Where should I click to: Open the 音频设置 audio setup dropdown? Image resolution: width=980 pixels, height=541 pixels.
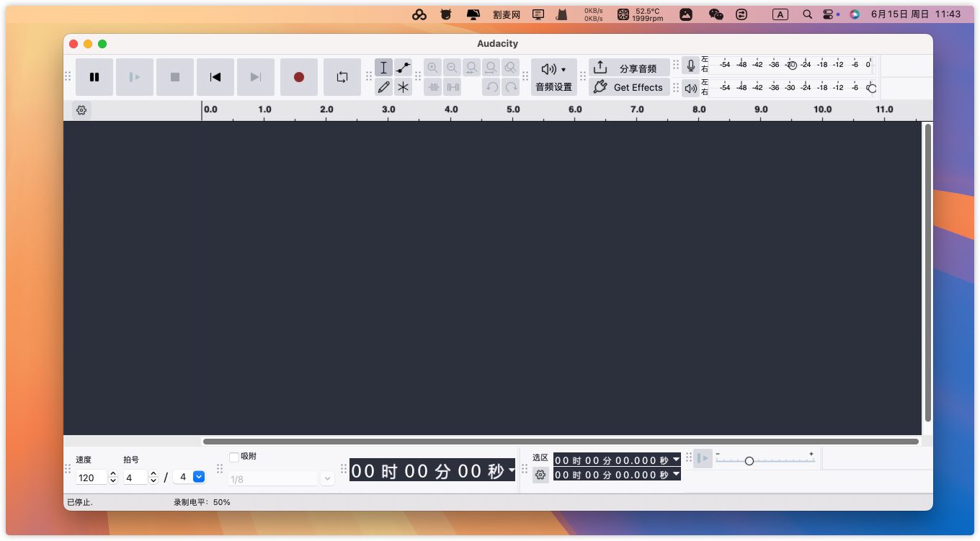click(x=553, y=77)
